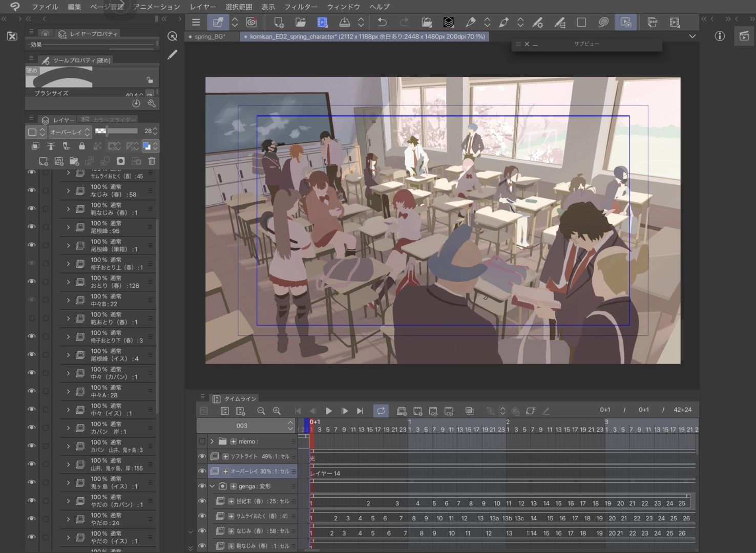Open the blending mode dropdown showing オーバーレイ
Viewport: 756px width, 553px height.
click(x=70, y=132)
